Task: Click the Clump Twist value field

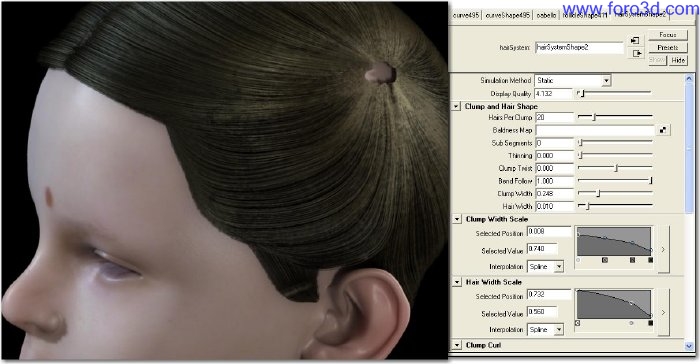Action: point(554,168)
